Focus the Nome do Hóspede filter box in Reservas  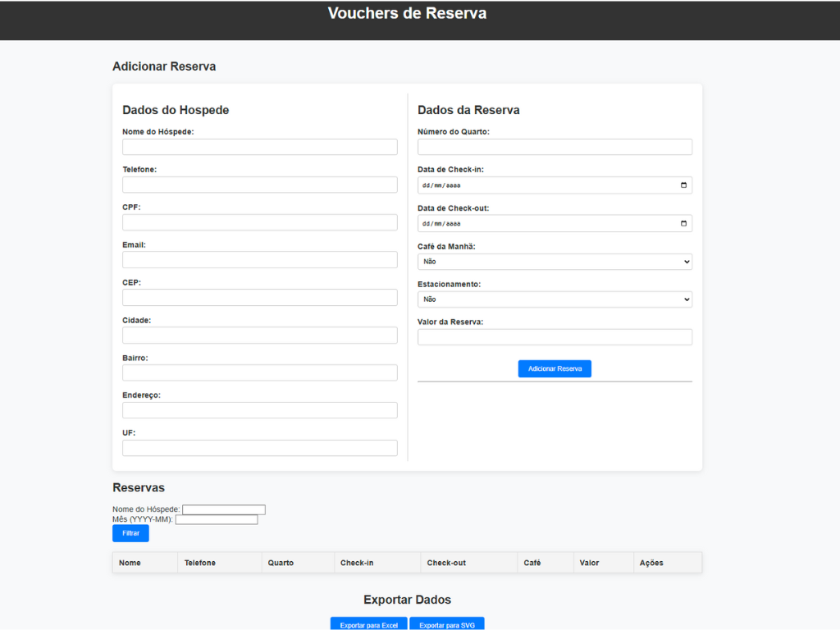(x=224, y=509)
